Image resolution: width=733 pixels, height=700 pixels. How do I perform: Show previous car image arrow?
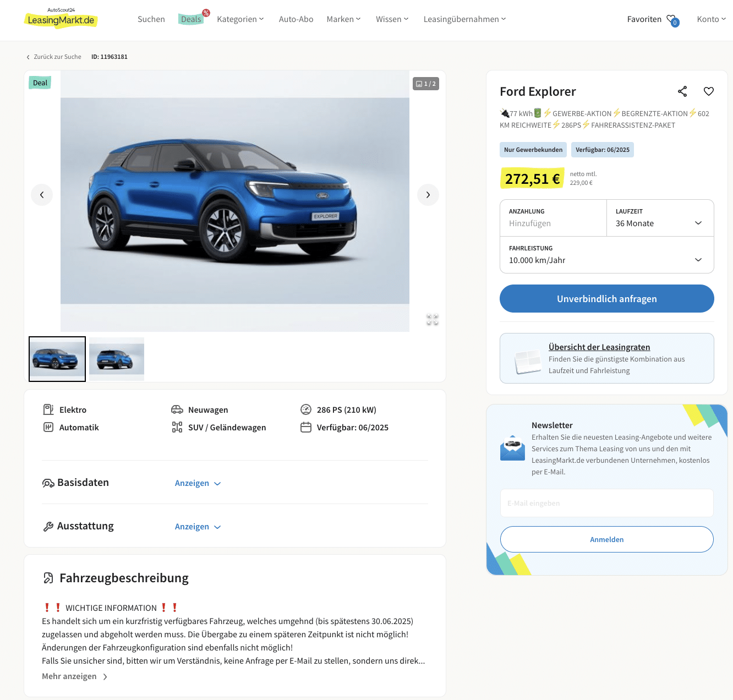[42, 195]
